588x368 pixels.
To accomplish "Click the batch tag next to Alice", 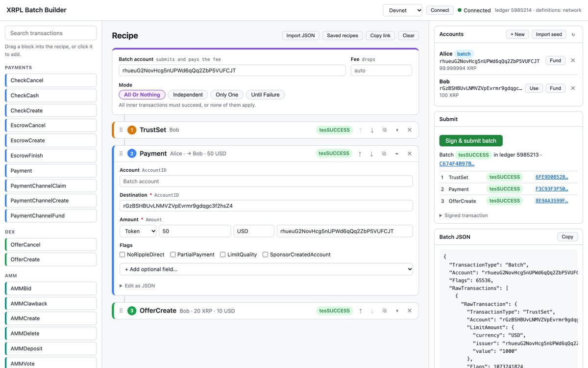I will pyautogui.click(x=464, y=54).
